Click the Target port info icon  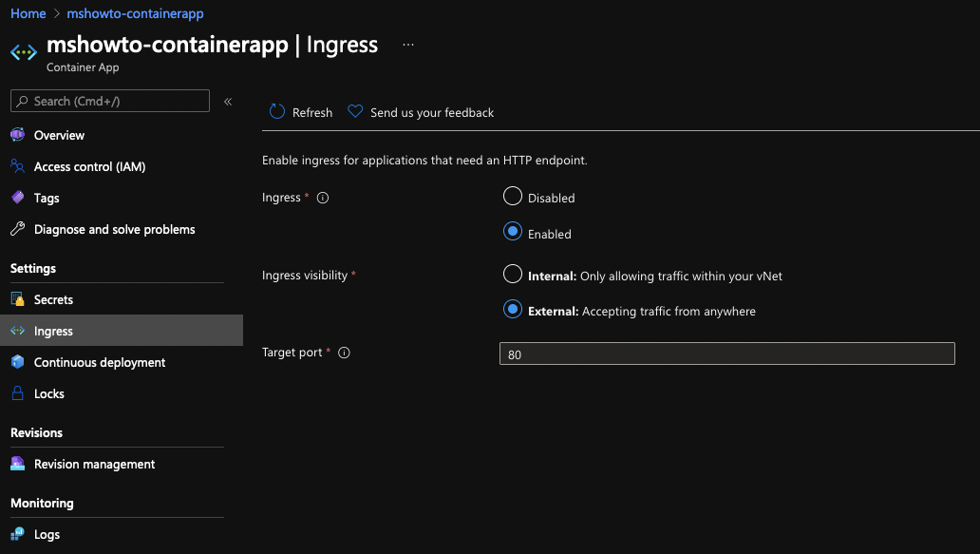344,353
